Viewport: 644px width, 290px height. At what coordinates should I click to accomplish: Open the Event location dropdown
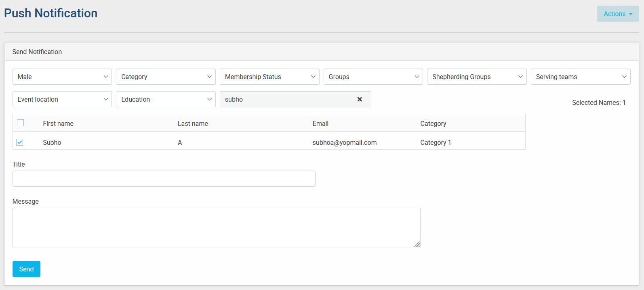click(x=62, y=99)
